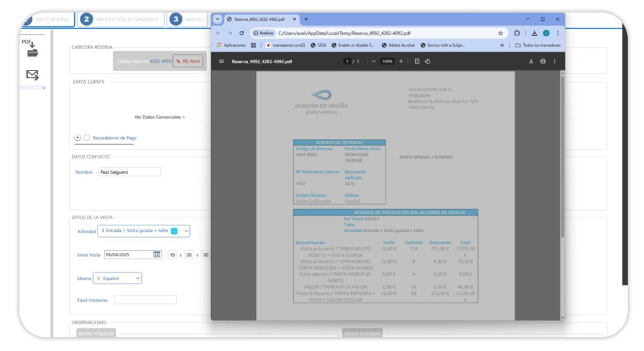
Task: Open the Actividad dropdown
Action: tap(186, 231)
